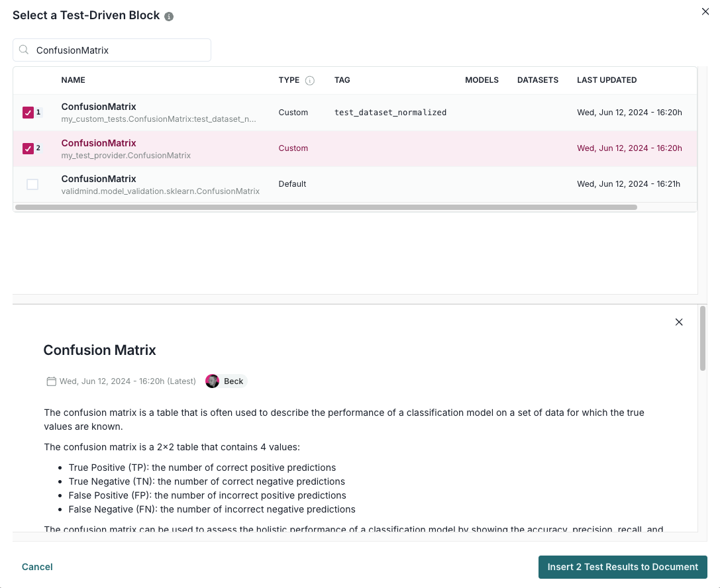This screenshot has width=720, height=588.
Task: Click the magnifier icon in the search box
Action: pyautogui.click(x=23, y=50)
